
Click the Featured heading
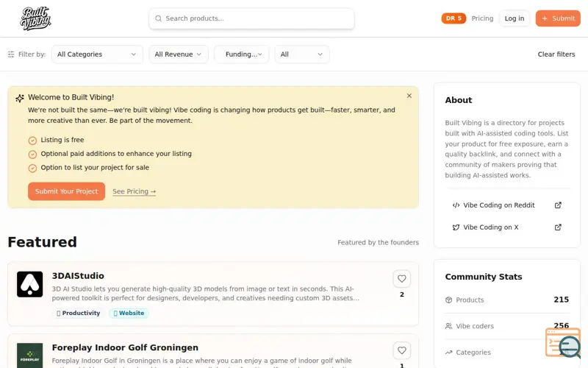point(43,242)
